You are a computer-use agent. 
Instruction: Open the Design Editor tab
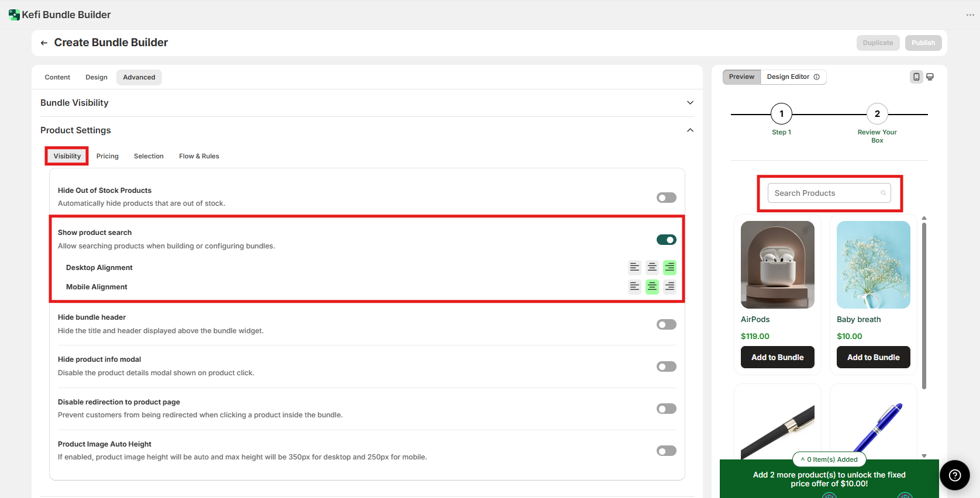point(793,77)
